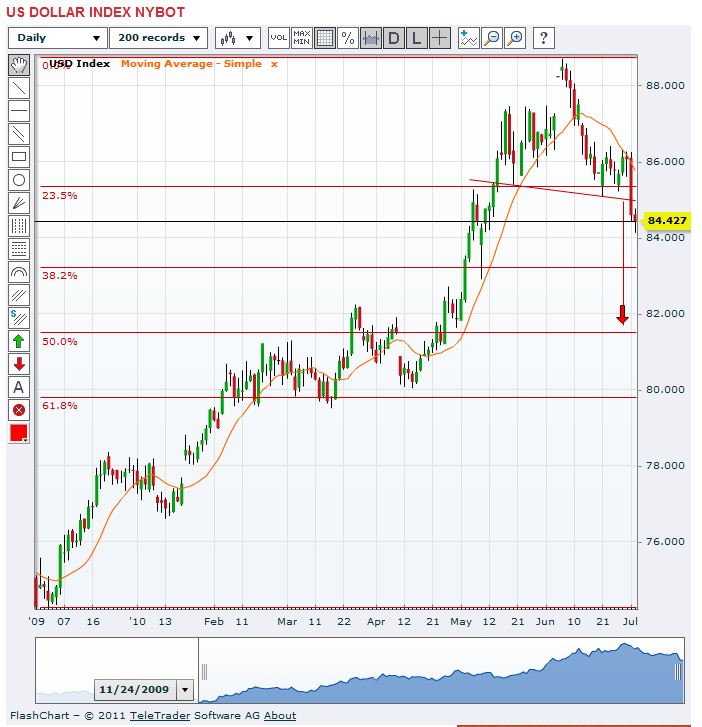Toggle the chart grid display

(x=325, y=38)
